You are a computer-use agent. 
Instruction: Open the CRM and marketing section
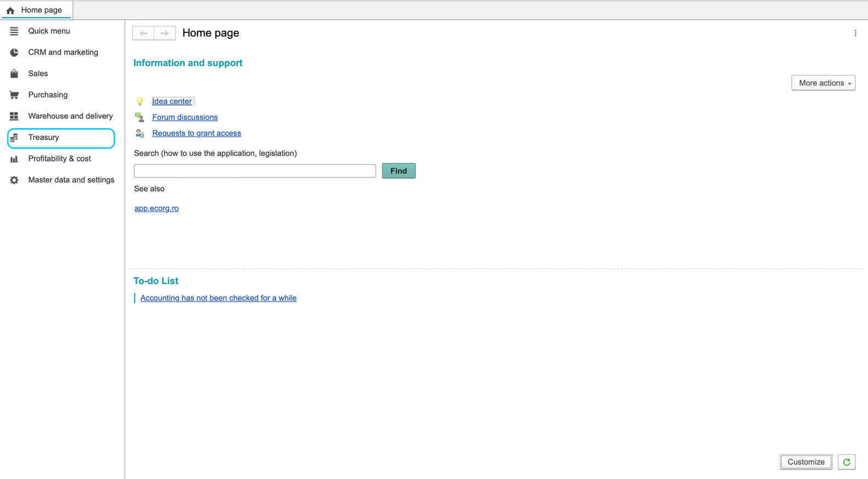[x=63, y=53]
